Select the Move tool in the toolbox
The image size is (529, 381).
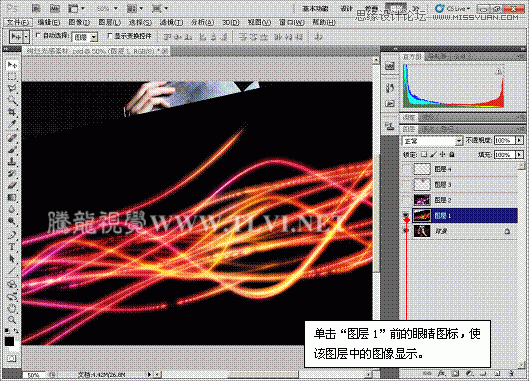(x=12, y=64)
